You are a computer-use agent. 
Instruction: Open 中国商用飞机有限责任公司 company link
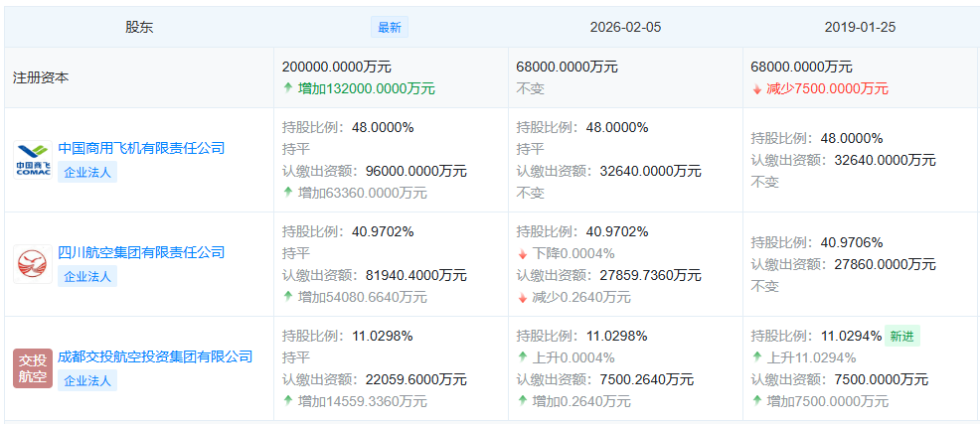pyautogui.click(x=141, y=148)
